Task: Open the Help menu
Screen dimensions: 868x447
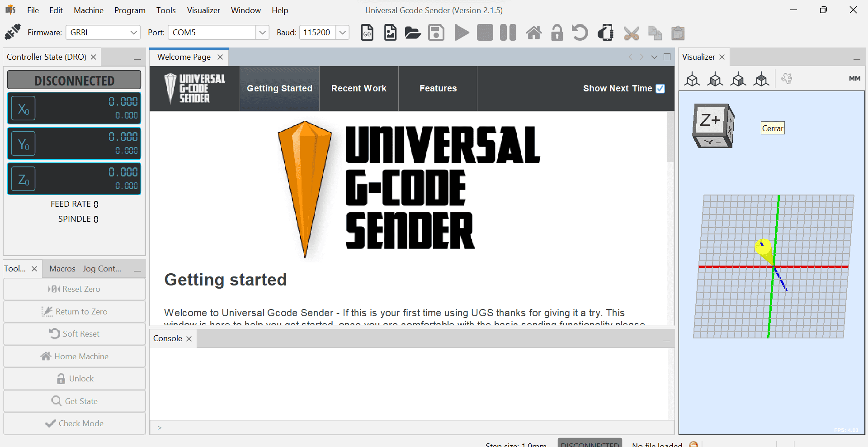Action: coord(280,10)
